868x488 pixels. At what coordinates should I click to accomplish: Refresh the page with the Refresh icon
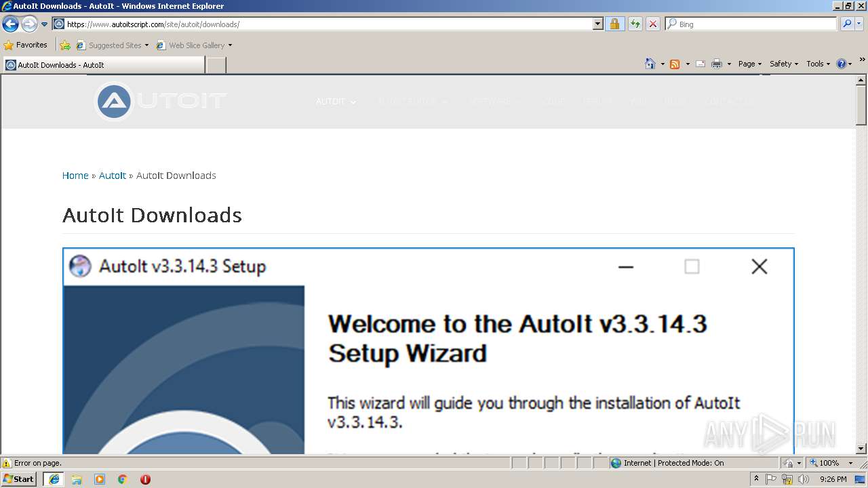635,24
